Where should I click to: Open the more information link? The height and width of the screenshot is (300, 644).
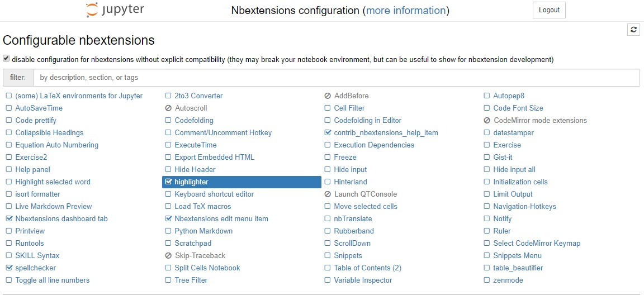405,11
